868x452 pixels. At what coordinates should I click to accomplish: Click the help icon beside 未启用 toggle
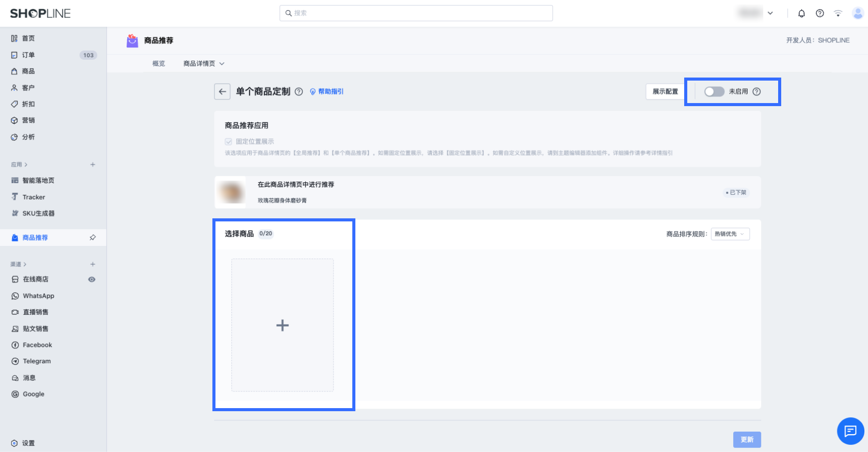pyautogui.click(x=757, y=92)
